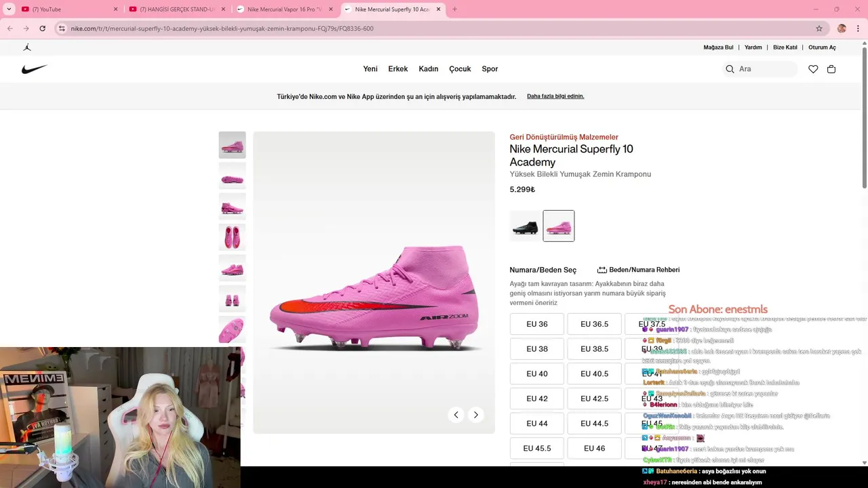Select third product thumbnail
This screenshot has height=488, width=868.
click(x=232, y=207)
